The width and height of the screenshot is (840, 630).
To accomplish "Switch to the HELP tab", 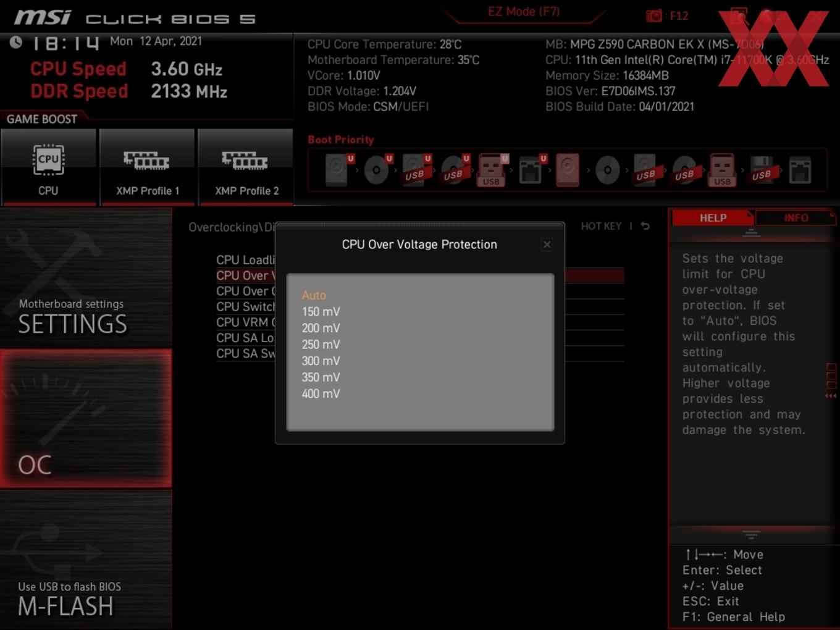I will point(713,217).
